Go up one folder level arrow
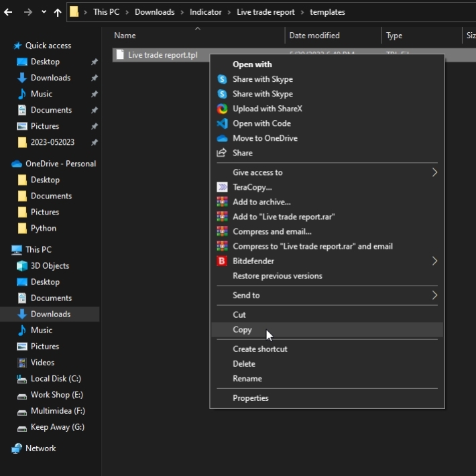Viewport: 476px width, 476px height. (58, 12)
